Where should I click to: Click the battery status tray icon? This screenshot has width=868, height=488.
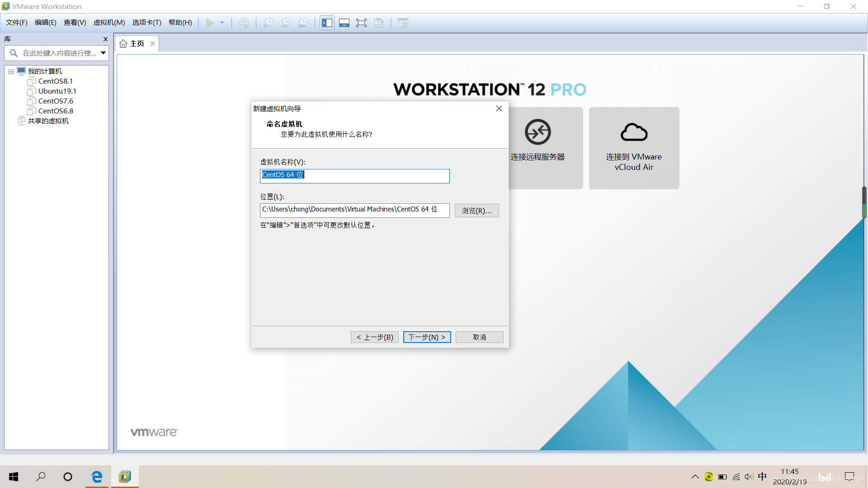pos(722,477)
